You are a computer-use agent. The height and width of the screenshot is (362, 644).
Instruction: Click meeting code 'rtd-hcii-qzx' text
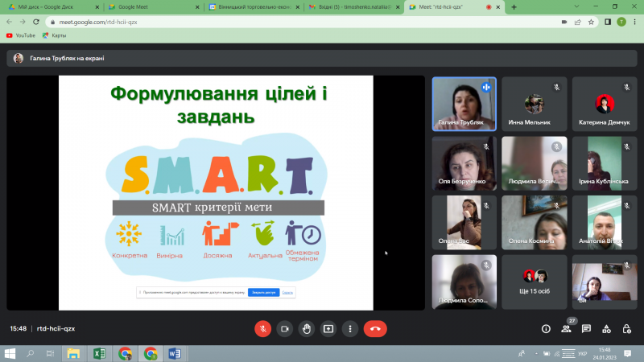click(56, 329)
